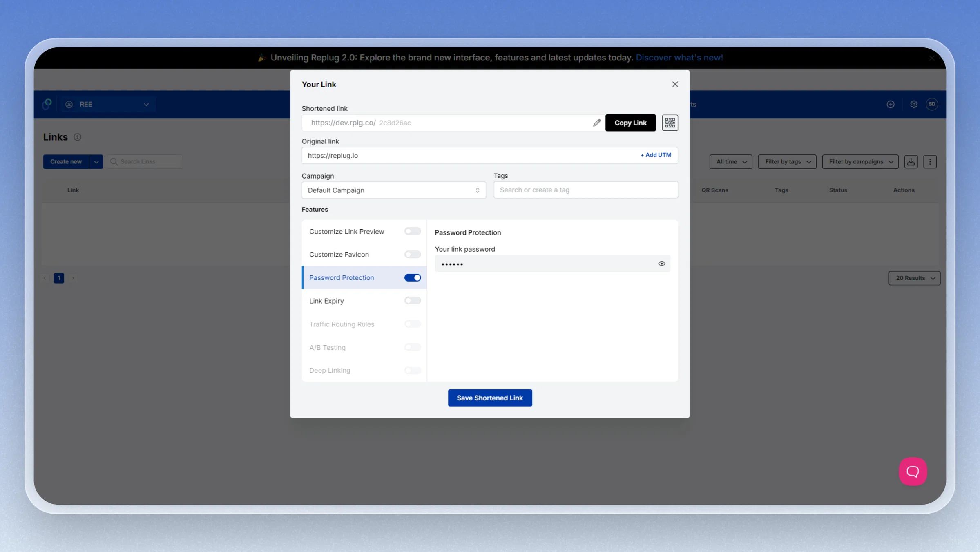Disable the Password Protection toggle

coord(412,277)
